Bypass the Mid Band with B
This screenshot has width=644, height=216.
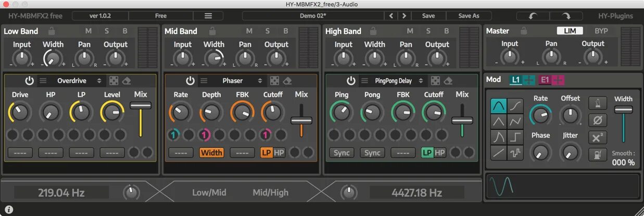286,31
